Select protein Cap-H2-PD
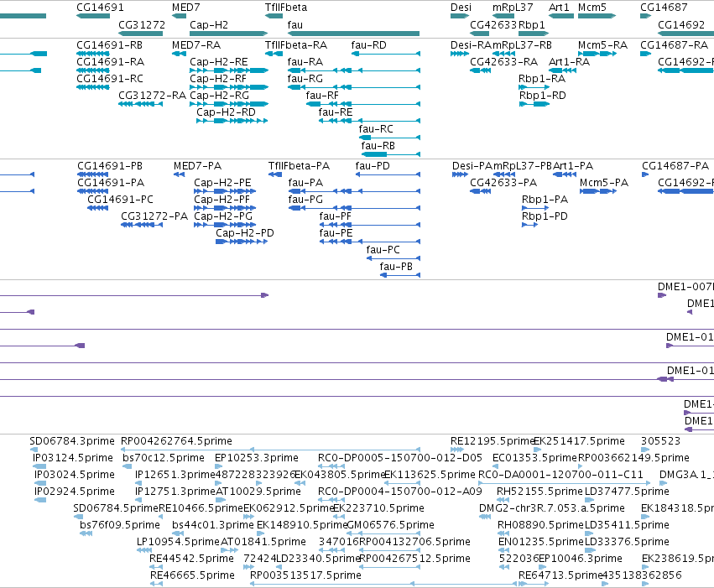This screenshot has width=714, height=588. click(x=245, y=233)
